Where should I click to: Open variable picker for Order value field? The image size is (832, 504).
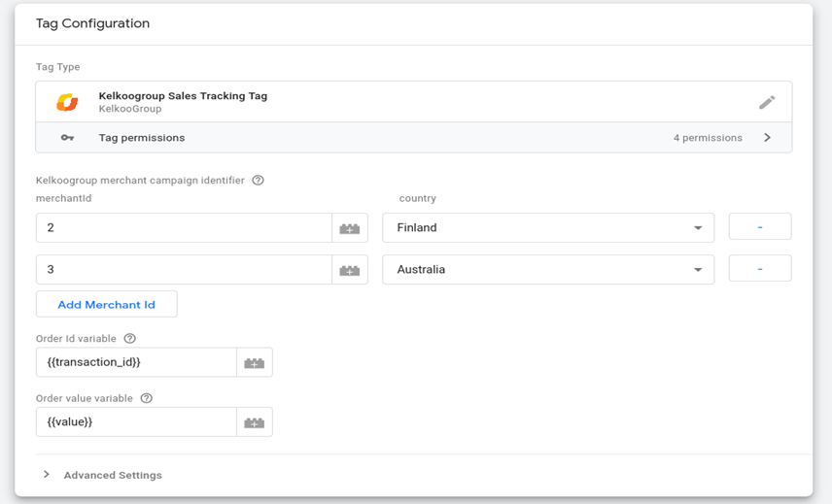tap(255, 422)
